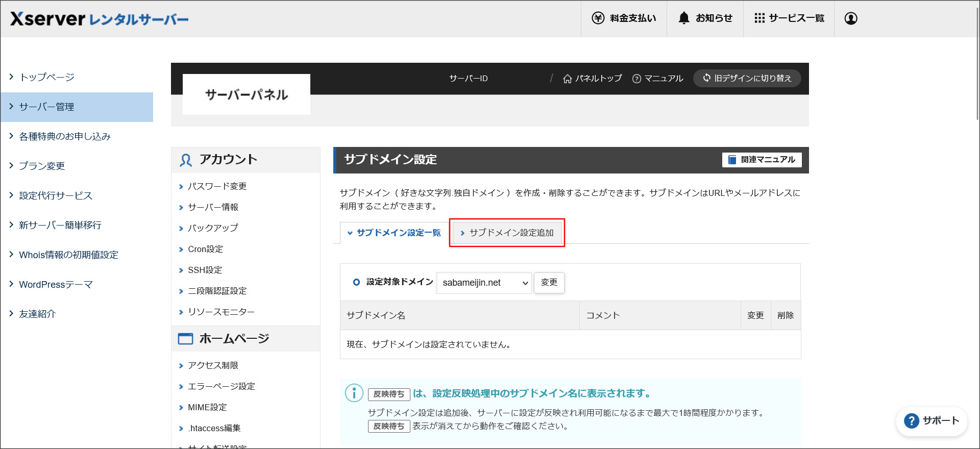Image resolution: width=980 pixels, height=449 pixels.
Task: Click the grid icon beside サービス一覧
Action: (x=759, y=18)
